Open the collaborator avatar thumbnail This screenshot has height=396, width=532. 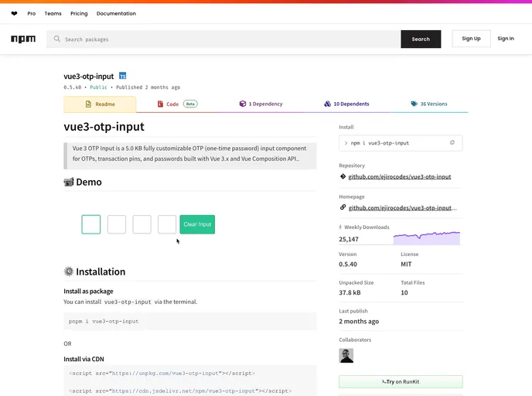pos(346,356)
